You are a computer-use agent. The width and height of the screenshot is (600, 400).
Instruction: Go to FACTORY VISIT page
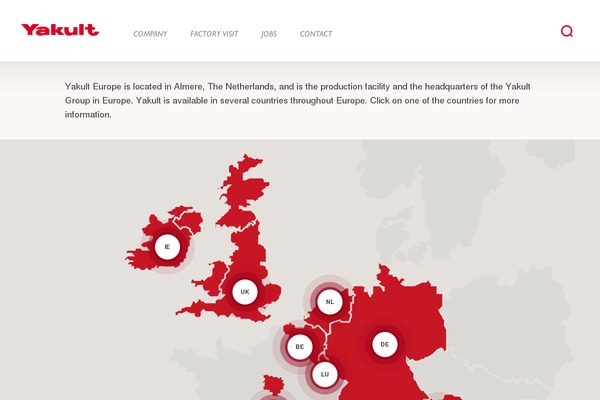(x=214, y=34)
